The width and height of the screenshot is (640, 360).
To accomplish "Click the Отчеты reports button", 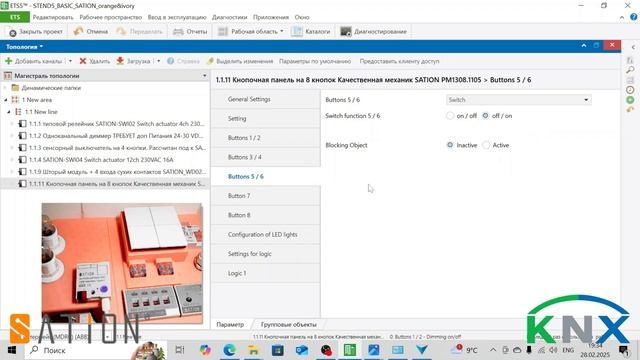I will pyautogui.click(x=190, y=31).
